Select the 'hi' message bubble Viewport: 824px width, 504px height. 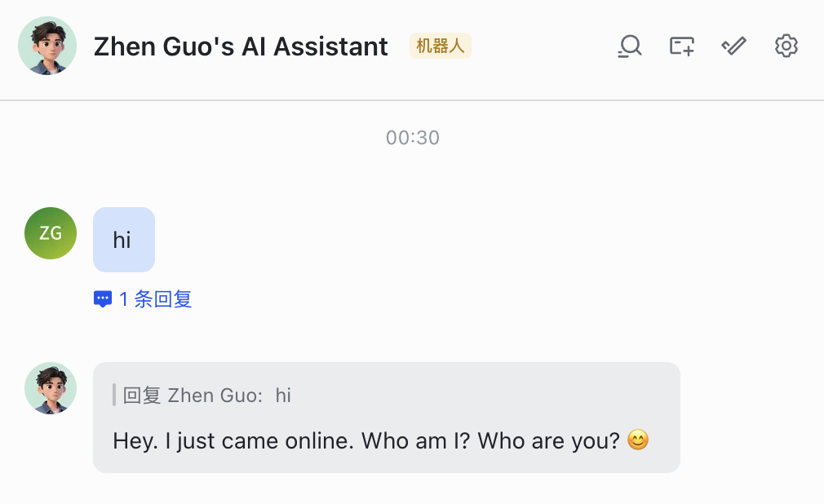pos(123,239)
